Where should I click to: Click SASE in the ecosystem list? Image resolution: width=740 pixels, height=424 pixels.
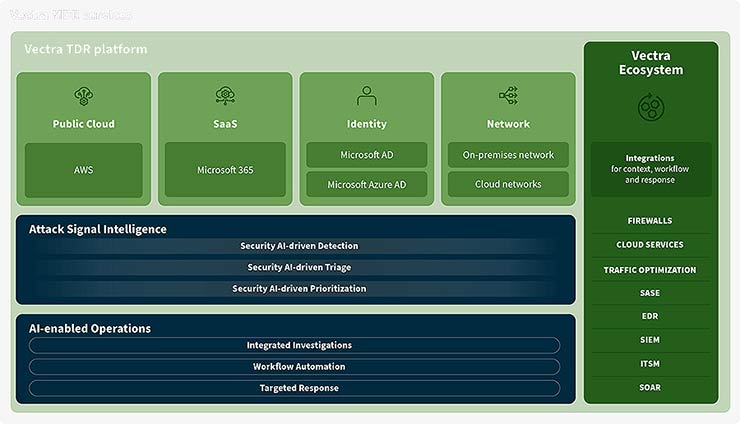tap(650, 293)
